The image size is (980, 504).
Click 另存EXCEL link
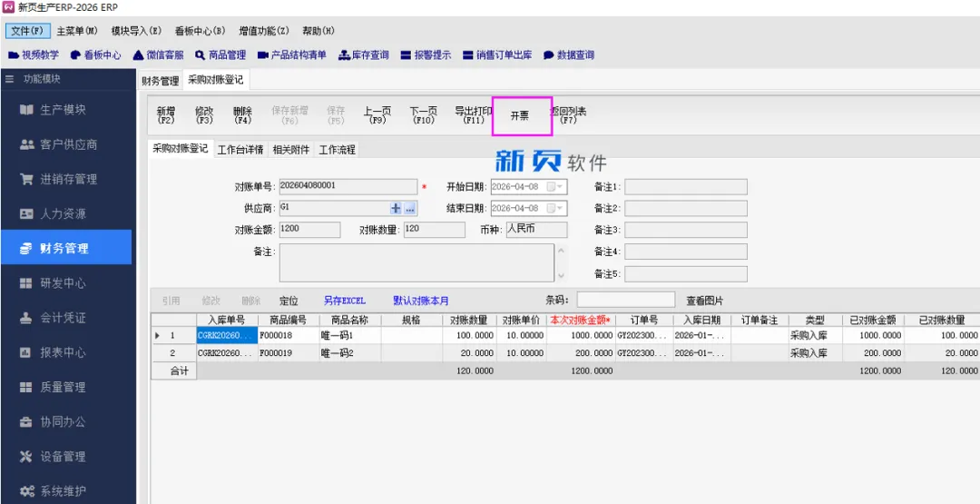pos(345,301)
